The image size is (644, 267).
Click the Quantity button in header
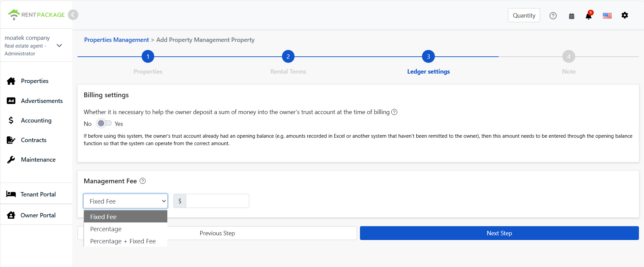pyautogui.click(x=524, y=16)
